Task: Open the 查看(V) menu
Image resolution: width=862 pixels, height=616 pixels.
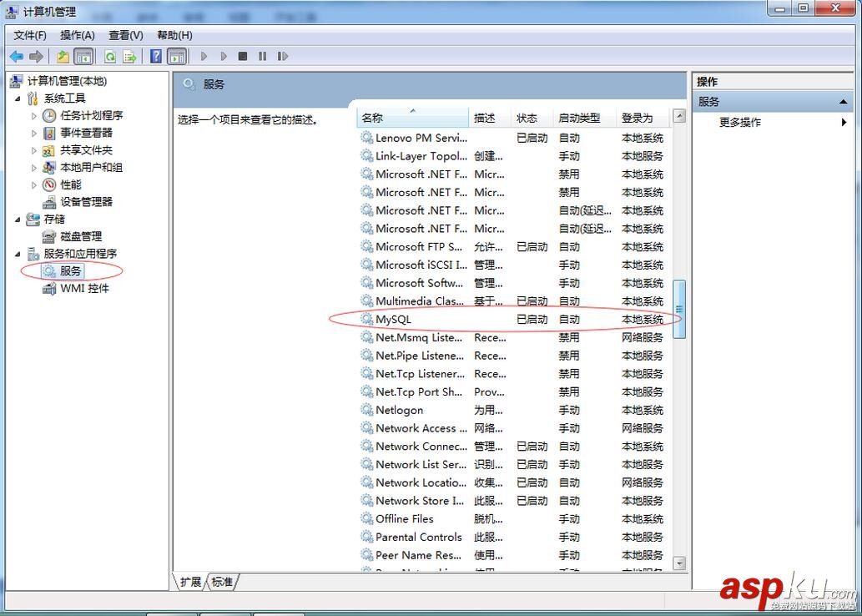Action: click(126, 35)
